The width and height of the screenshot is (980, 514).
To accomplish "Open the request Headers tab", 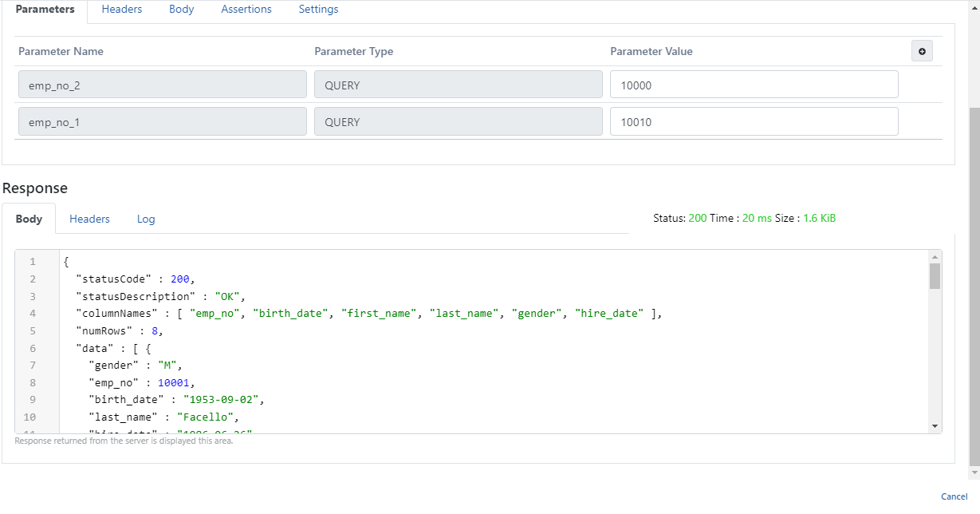I will (x=122, y=10).
